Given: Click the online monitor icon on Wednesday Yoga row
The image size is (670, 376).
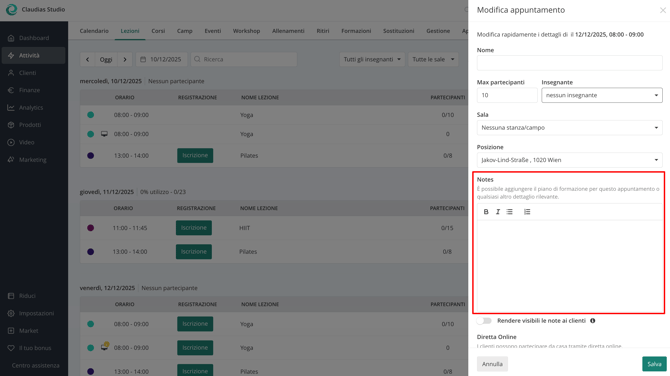Looking at the screenshot, I should (x=104, y=134).
